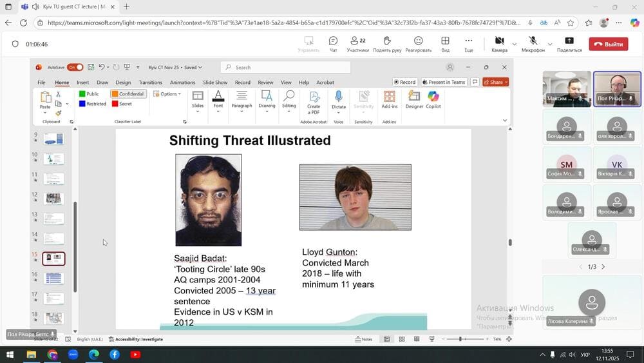Toggle the AutoSave switch
Image resolution: width=644 pixels, height=363 pixels.
tap(75, 67)
